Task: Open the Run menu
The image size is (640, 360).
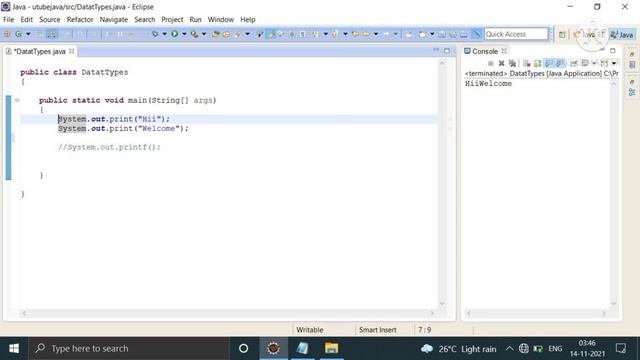Action: [x=195, y=20]
